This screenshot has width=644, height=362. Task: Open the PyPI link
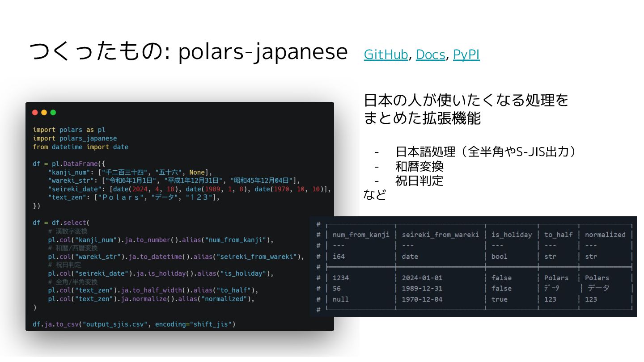[466, 55]
